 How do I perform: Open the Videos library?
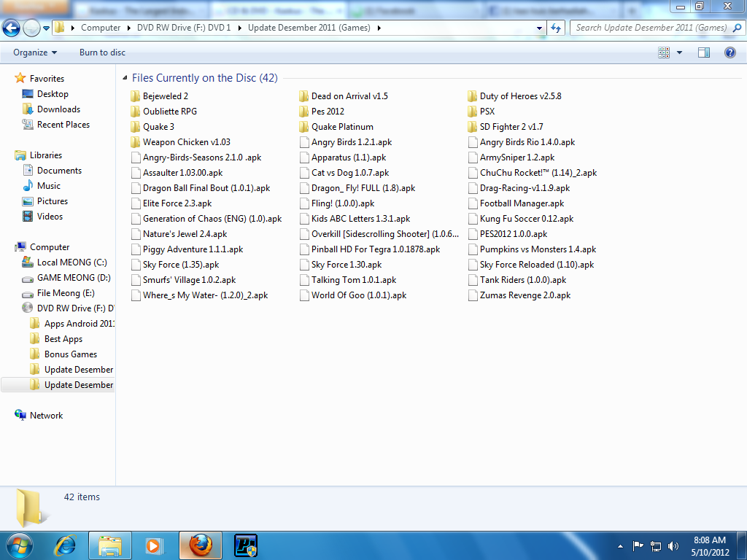pos(50,216)
